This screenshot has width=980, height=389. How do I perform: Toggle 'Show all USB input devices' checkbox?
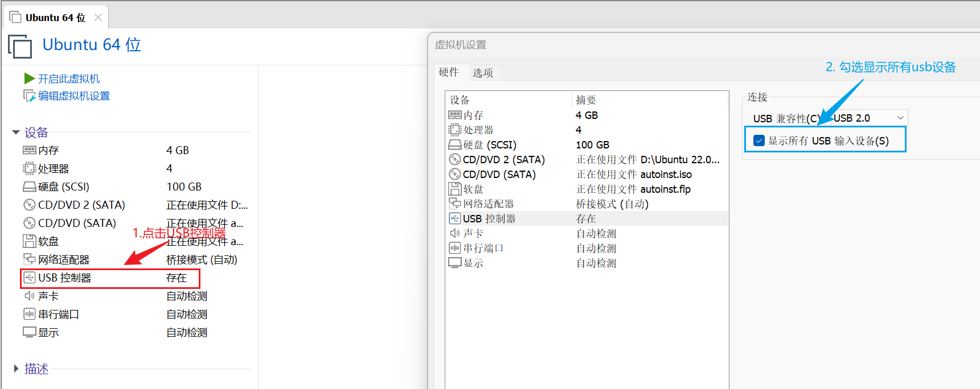pos(758,140)
